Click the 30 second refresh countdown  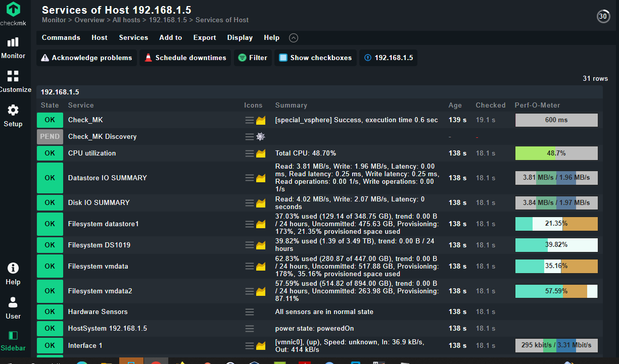(603, 16)
